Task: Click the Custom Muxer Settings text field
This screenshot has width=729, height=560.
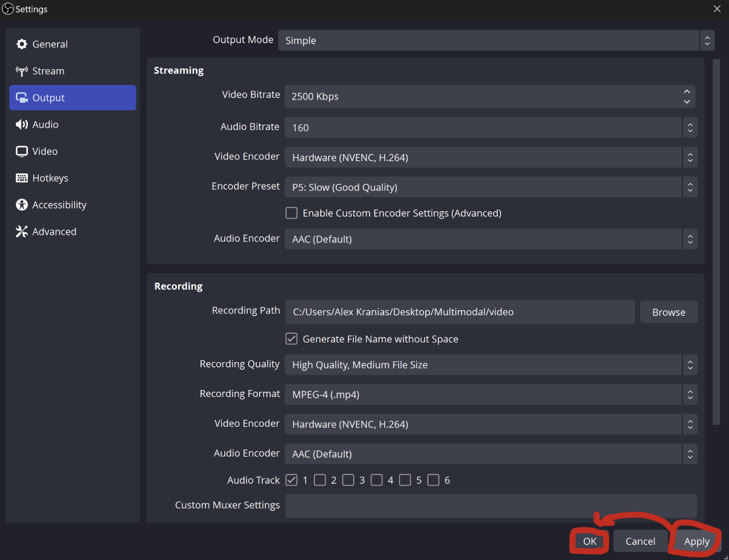Action: [x=491, y=505]
